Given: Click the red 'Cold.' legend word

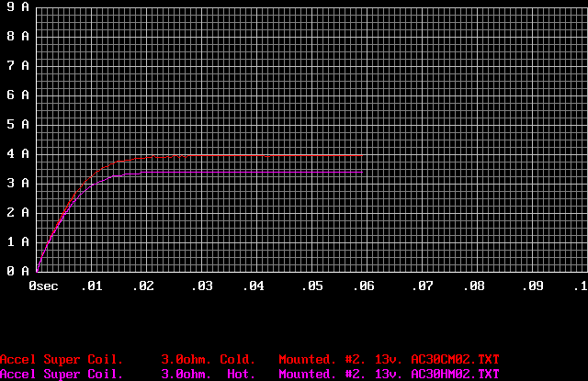Looking at the screenshot, I should [x=237, y=360].
